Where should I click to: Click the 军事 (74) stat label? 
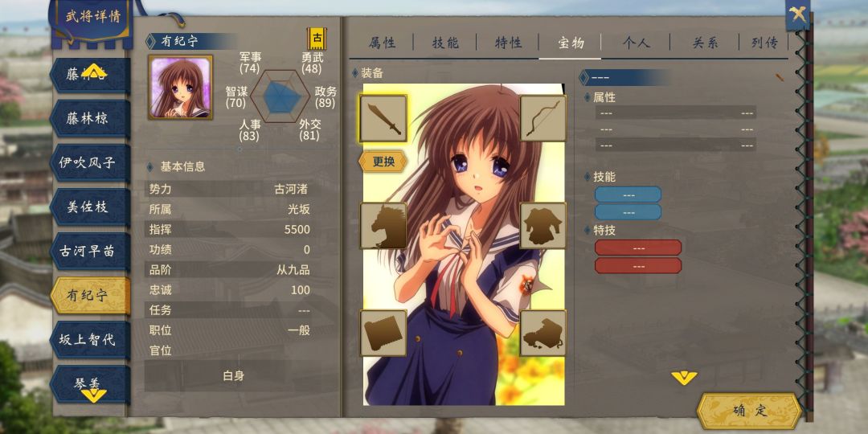tap(250, 63)
